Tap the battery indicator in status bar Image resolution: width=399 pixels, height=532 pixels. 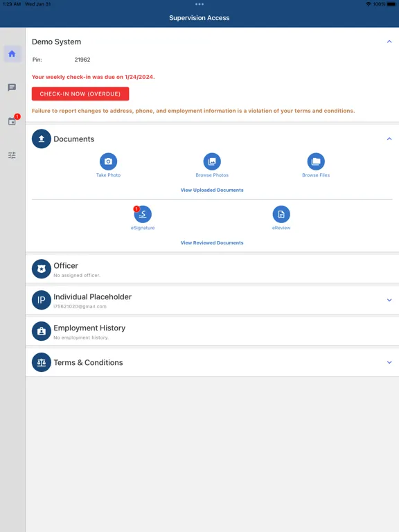(391, 4)
